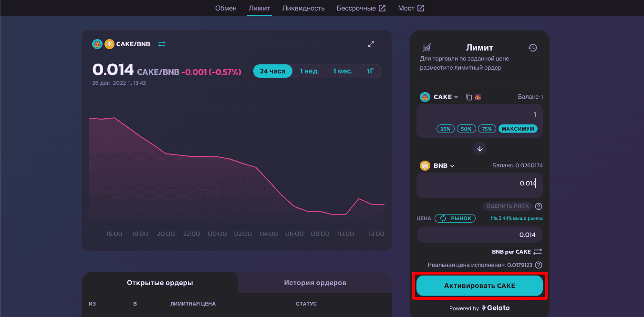
Task: Focus the BNB amount input field
Action: [x=480, y=185]
